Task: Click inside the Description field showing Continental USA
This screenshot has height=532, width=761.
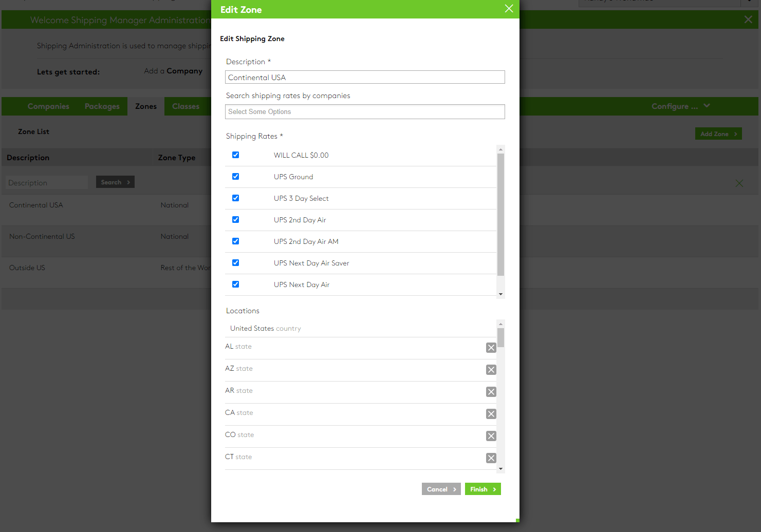Action: (x=364, y=77)
